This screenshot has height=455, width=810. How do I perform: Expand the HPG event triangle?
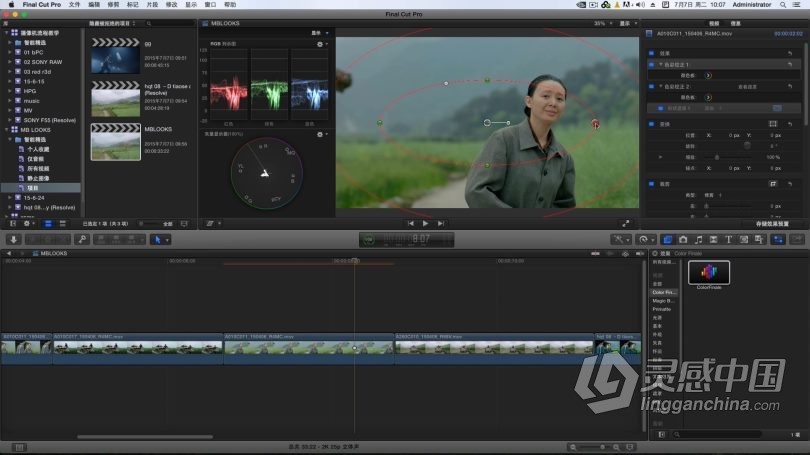(10, 91)
